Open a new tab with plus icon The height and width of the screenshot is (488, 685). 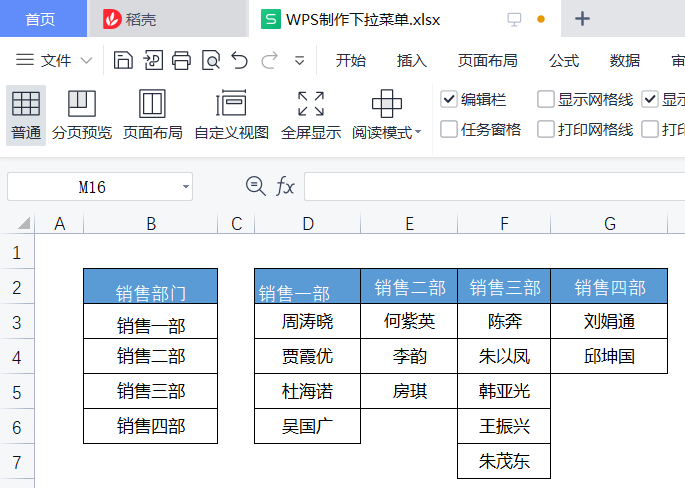click(x=582, y=19)
